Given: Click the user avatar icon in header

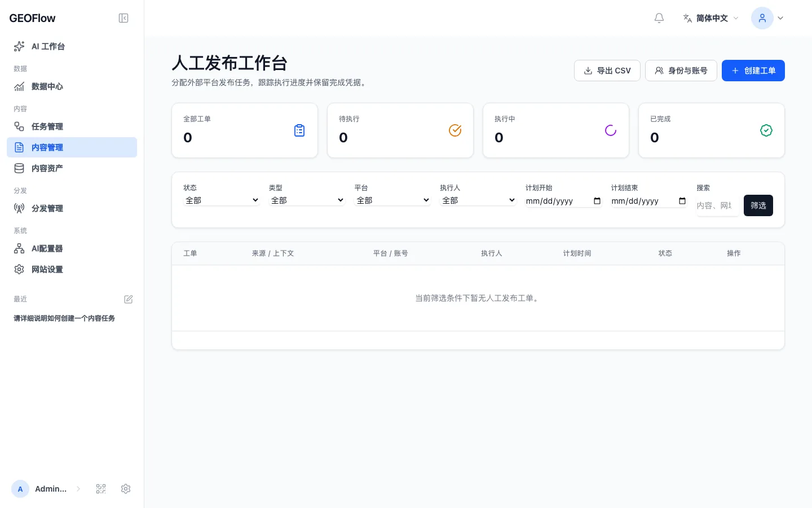Looking at the screenshot, I should click(x=762, y=18).
